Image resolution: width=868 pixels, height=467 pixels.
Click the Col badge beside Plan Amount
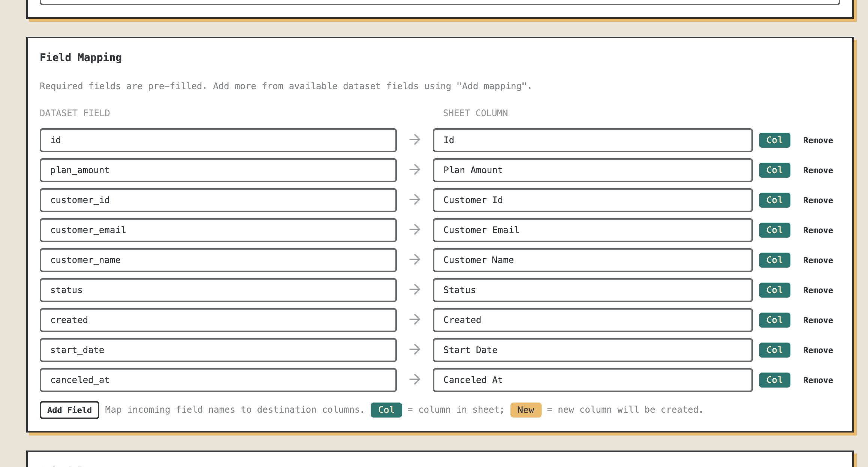pyautogui.click(x=774, y=170)
